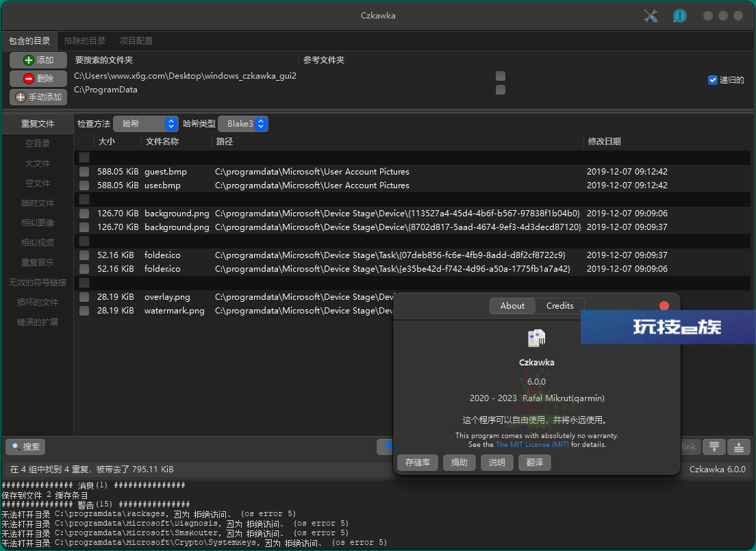
Task: Select 重复文件 in the sidebar
Action: tap(38, 124)
